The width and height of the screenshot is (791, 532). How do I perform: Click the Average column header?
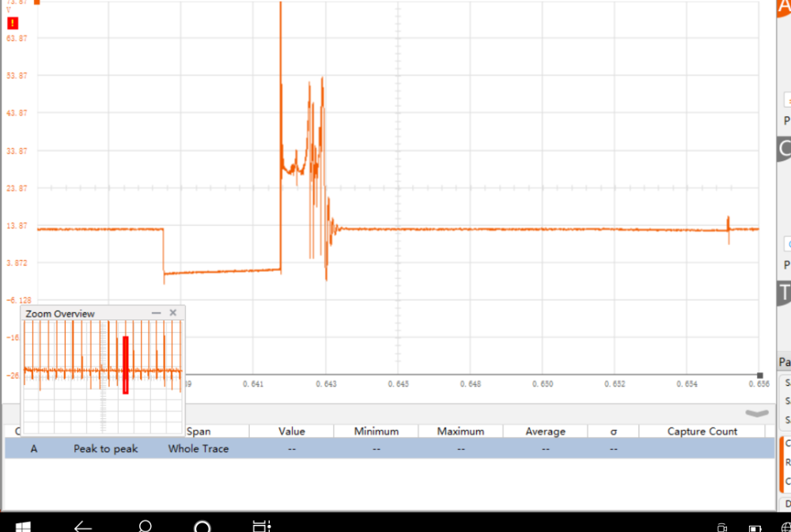[545, 431]
